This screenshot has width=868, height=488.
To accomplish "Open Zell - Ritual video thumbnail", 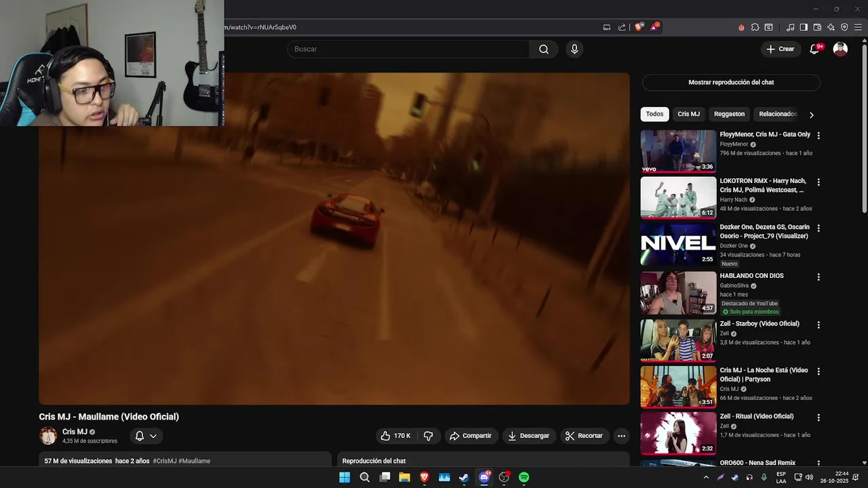I will coord(678,434).
